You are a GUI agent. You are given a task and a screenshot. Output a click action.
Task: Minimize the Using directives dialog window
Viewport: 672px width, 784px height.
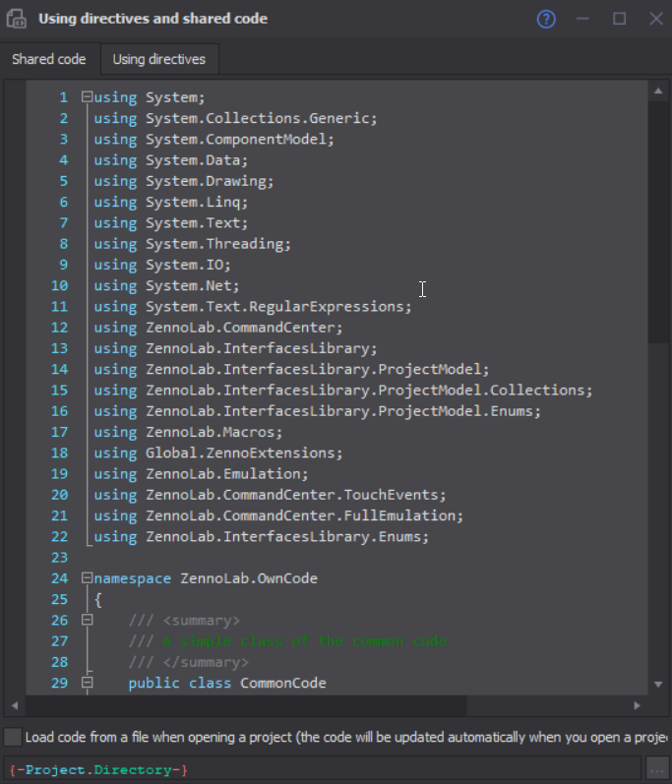(x=582, y=19)
